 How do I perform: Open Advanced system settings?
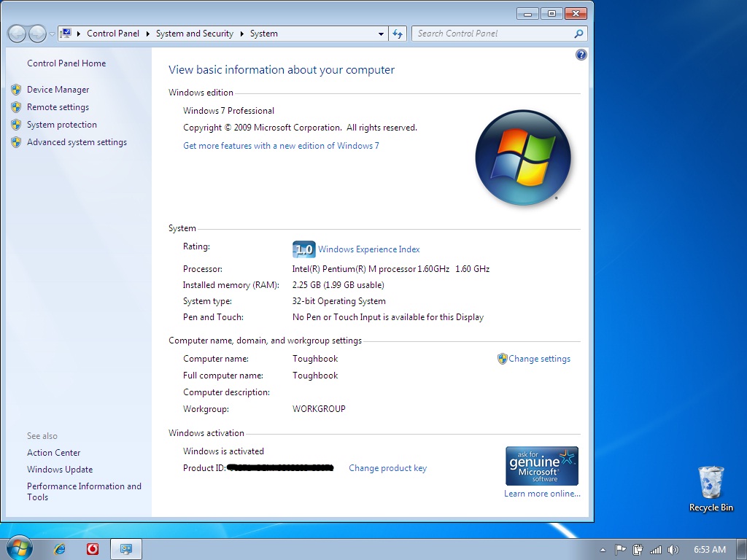click(x=77, y=142)
